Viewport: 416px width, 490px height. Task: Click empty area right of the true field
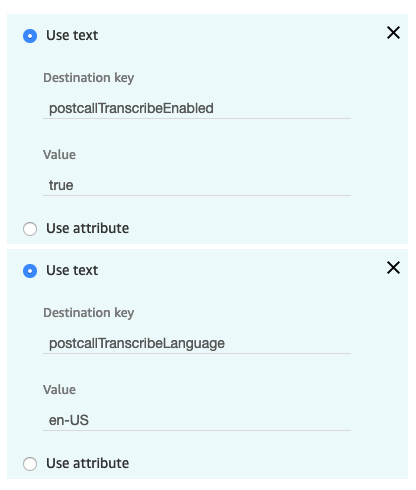coord(379,185)
